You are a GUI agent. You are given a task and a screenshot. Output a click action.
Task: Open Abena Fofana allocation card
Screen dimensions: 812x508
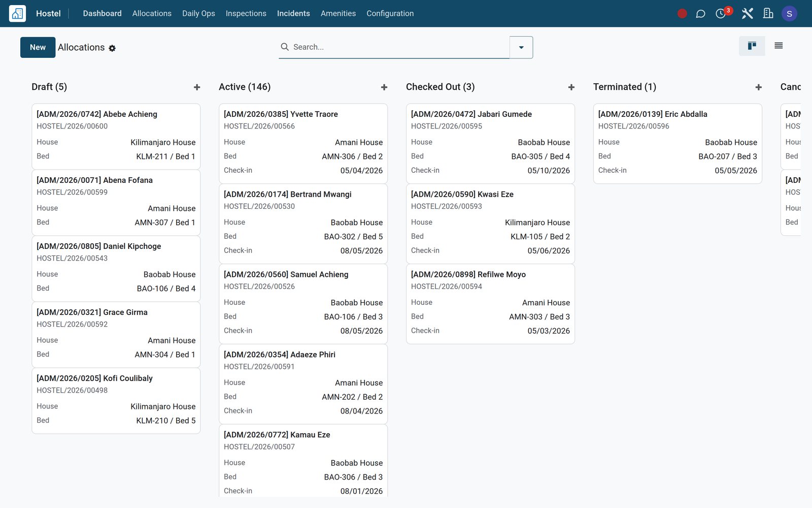click(116, 203)
